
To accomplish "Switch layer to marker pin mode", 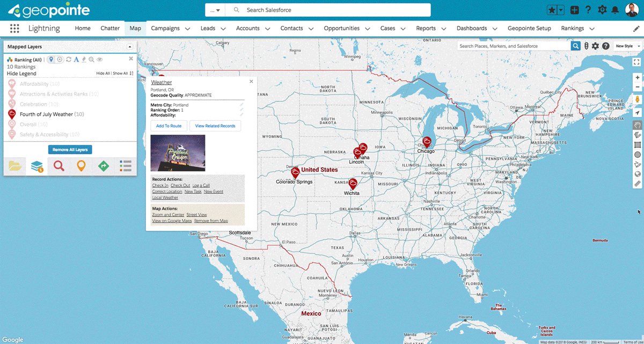I will pos(51,60).
